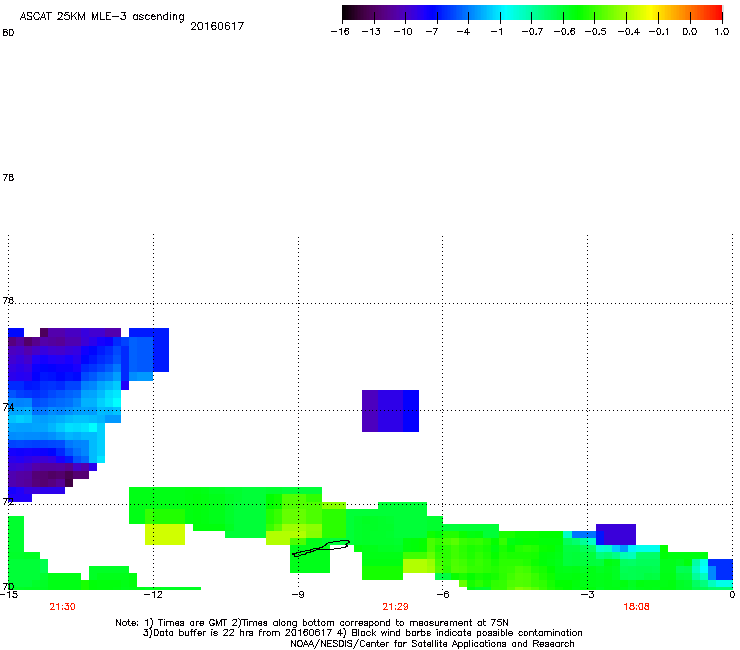Click the '0.0' color bar label
740x650 pixels.
click(x=690, y=32)
